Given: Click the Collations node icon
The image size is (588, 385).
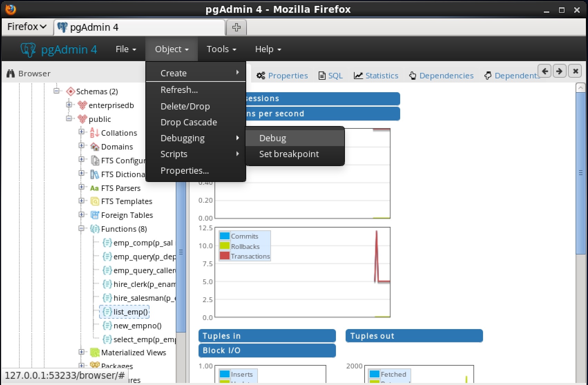Looking at the screenshot, I should coord(94,133).
